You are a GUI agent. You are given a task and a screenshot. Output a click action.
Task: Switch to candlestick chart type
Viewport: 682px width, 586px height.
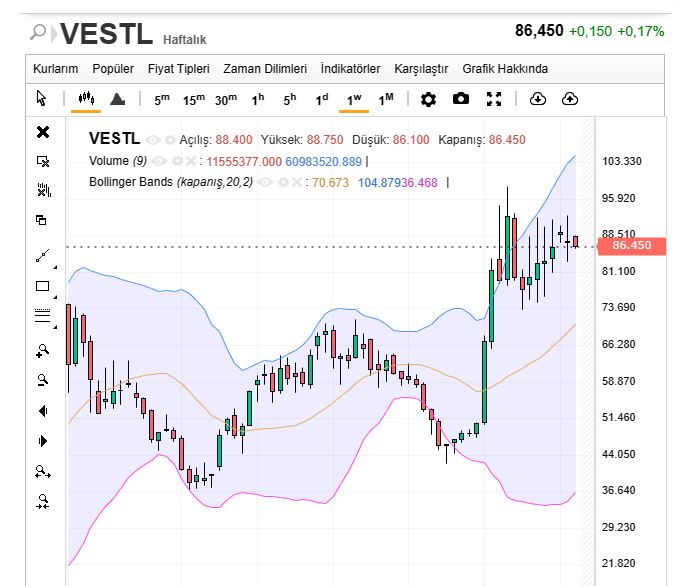[x=86, y=98]
